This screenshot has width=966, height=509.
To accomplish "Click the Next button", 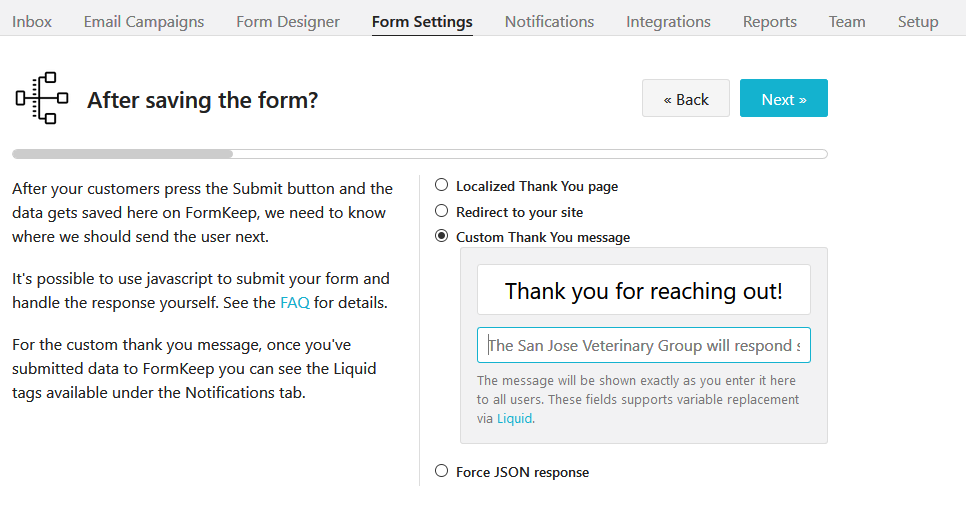I will pyautogui.click(x=783, y=99).
